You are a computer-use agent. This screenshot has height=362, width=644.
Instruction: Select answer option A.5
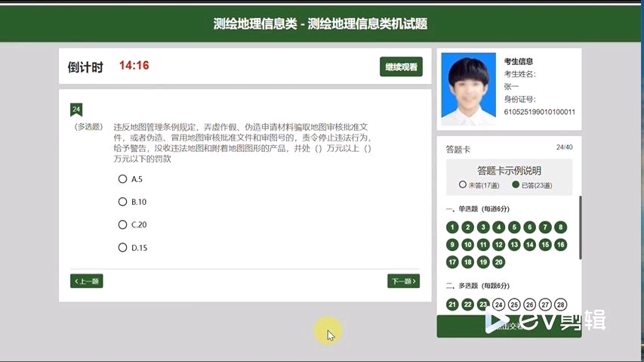(x=122, y=179)
